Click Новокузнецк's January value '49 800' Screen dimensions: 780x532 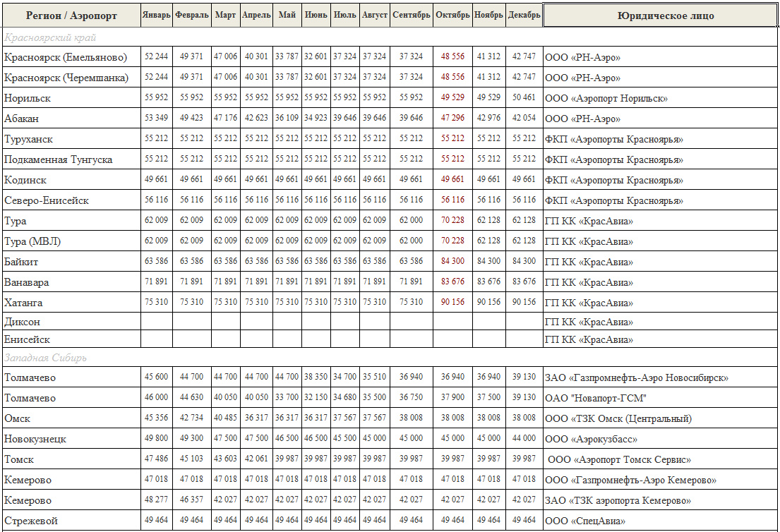[x=156, y=438]
